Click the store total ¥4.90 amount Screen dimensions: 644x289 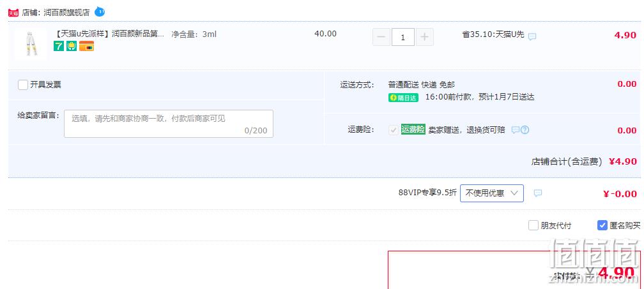pos(623,161)
